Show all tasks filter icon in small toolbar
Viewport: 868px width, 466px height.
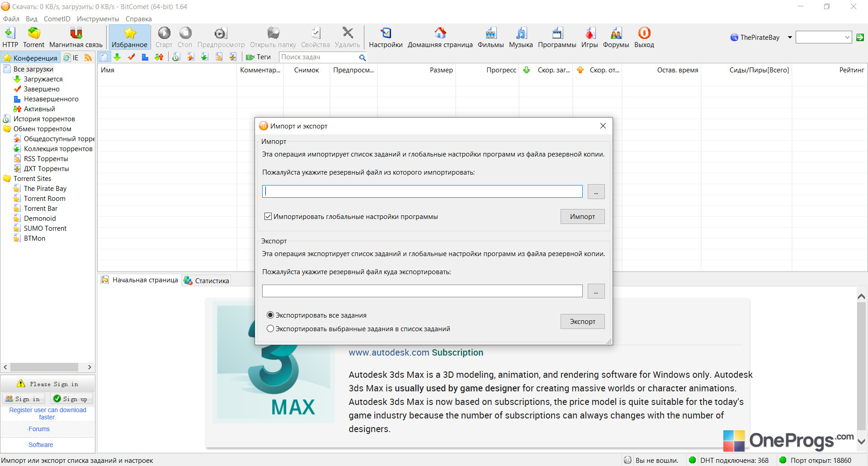click(104, 57)
